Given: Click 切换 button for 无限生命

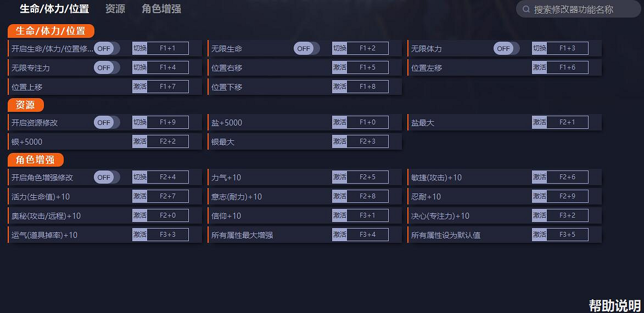Looking at the screenshot, I should [339, 48].
